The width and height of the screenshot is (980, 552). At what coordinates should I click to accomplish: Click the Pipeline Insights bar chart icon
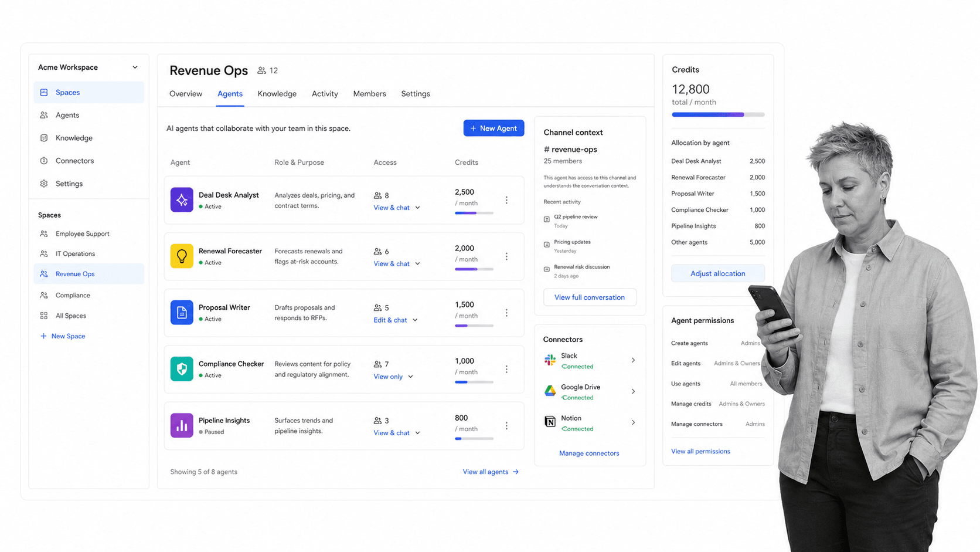pyautogui.click(x=182, y=425)
